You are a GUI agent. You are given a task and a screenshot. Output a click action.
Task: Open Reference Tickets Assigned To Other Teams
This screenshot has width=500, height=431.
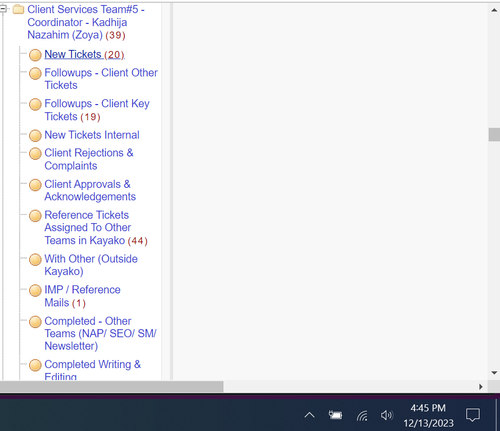96,228
